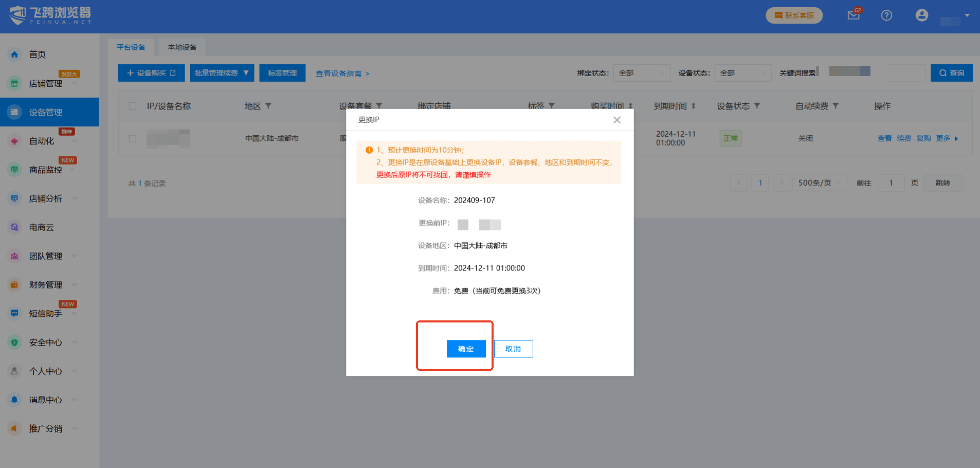The image size is (980, 468).
Task: Click the page number input field near 跳转
Action: click(891, 183)
